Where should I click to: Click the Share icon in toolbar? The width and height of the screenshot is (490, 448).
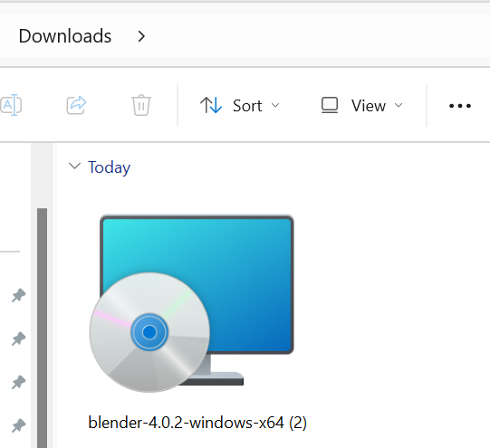76,105
